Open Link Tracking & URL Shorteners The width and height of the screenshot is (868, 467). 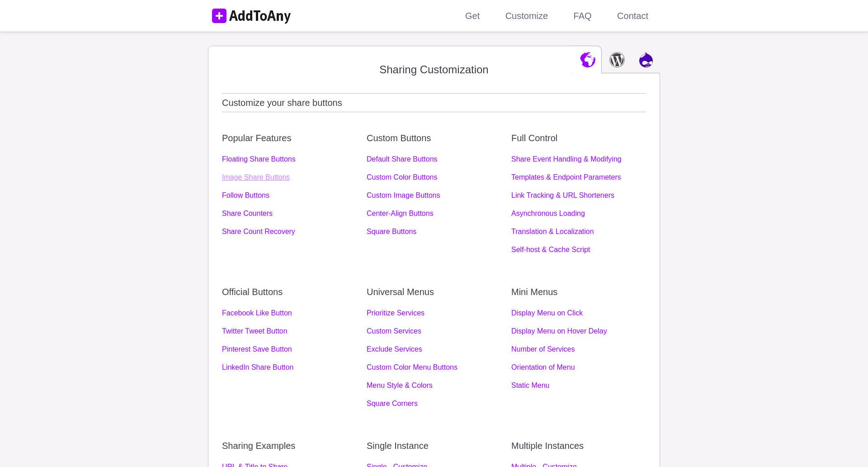563,195
